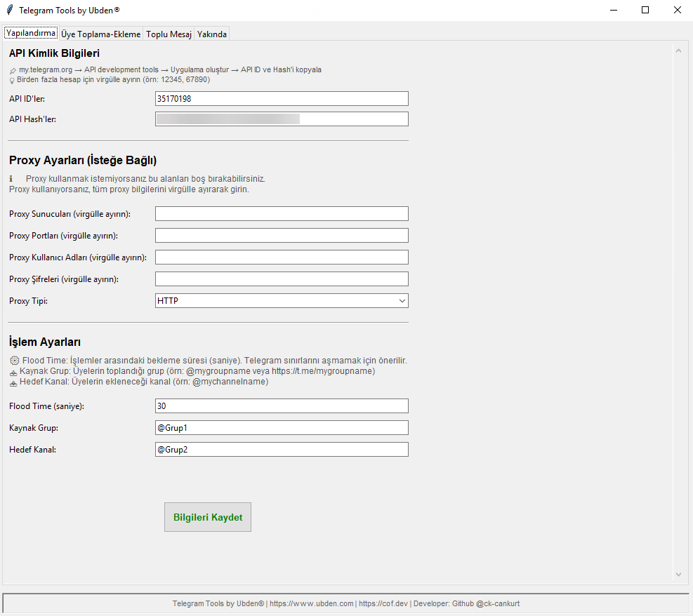Viewport: 693px width, 616px height.
Task: Click the Proxy Portları text field
Action: pos(282,236)
